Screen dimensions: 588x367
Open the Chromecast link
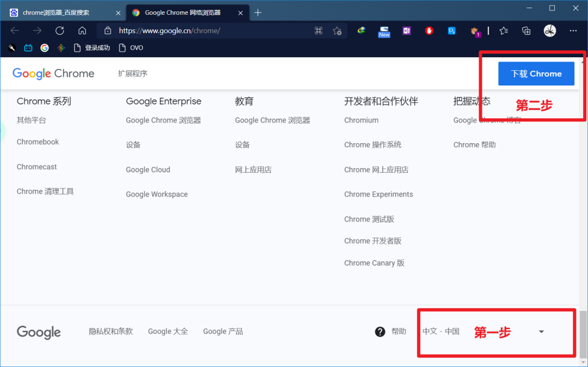click(x=37, y=167)
